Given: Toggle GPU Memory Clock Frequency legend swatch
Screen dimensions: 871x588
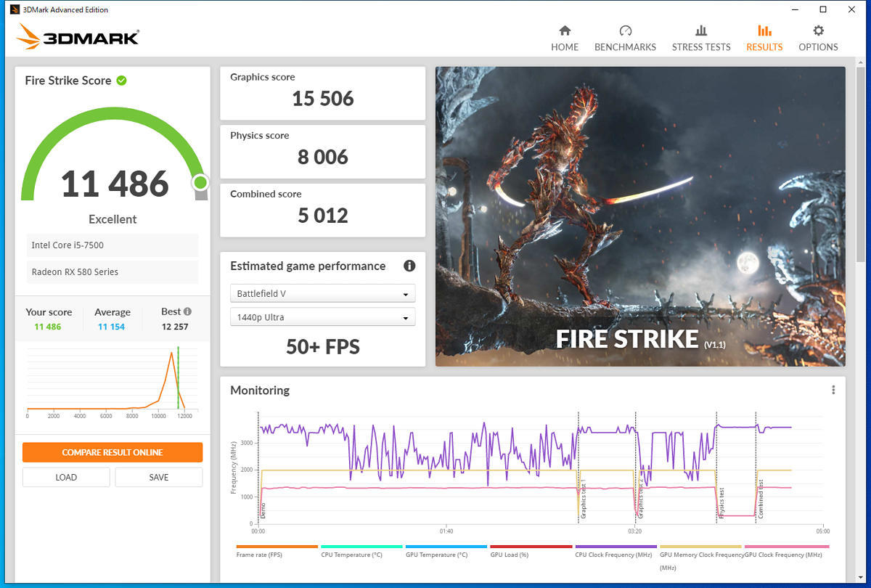Looking at the screenshot, I should tap(700, 547).
